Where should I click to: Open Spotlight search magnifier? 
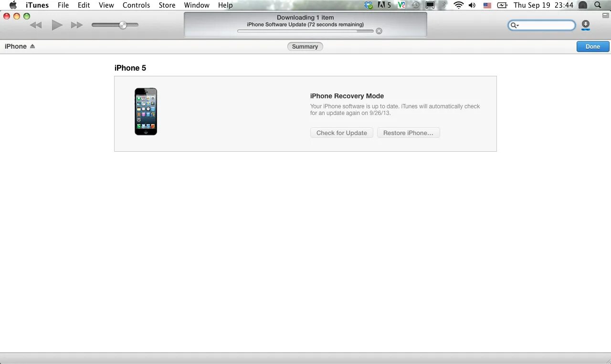pyautogui.click(x=598, y=5)
